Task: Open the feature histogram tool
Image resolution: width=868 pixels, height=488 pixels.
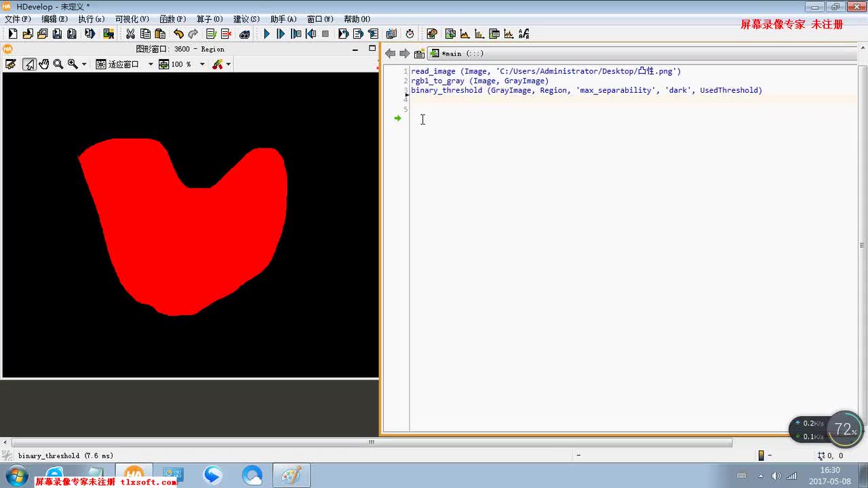Action: 479,34
